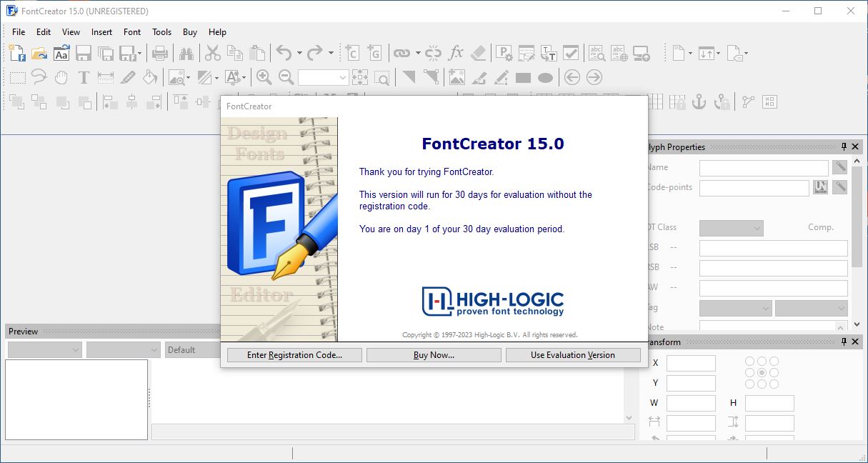Screen dimensions: 868x463
Task: Open the Edit menu
Action: click(x=44, y=32)
